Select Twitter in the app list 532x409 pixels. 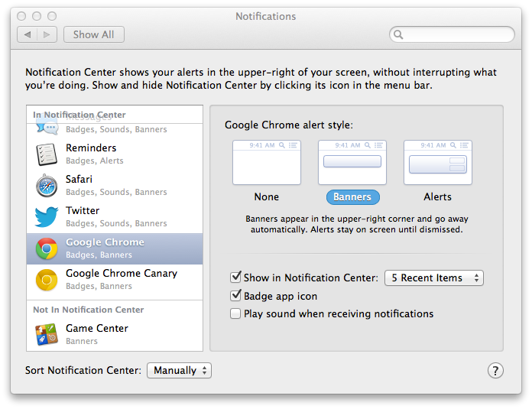pyautogui.click(x=115, y=217)
